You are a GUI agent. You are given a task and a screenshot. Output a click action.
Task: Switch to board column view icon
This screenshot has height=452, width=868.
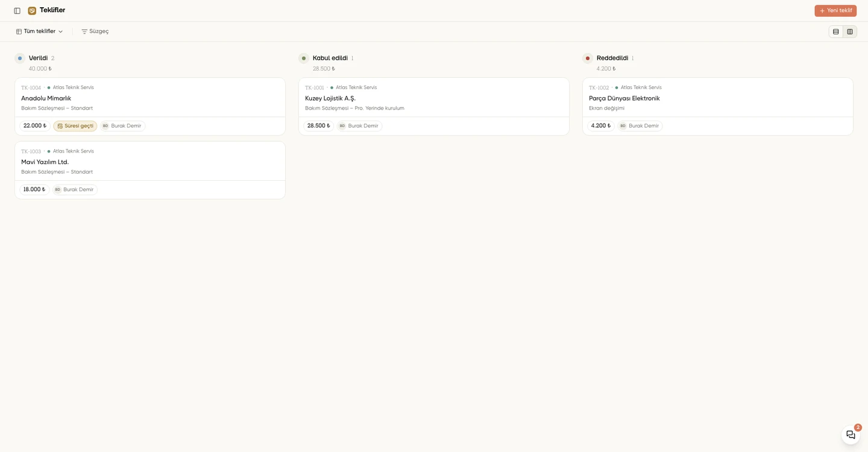(850, 31)
